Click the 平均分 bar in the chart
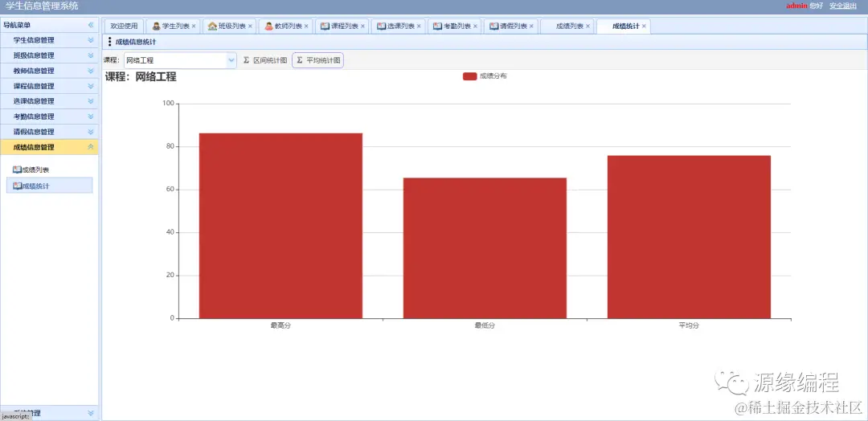 point(690,237)
